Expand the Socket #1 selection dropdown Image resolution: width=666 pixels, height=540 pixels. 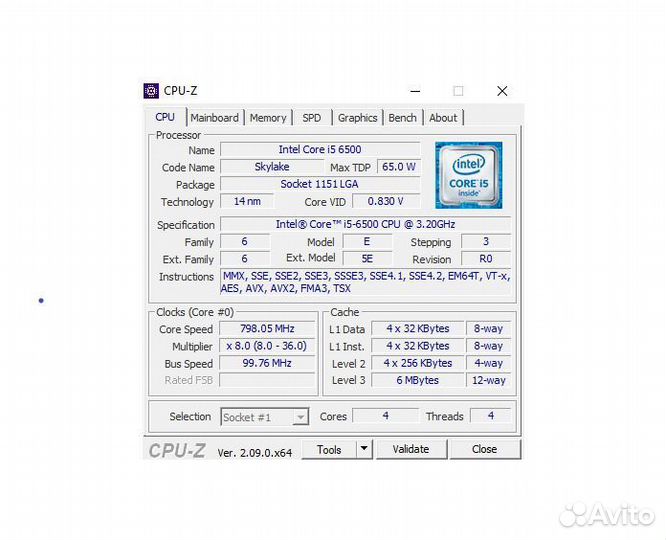(x=300, y=417)
